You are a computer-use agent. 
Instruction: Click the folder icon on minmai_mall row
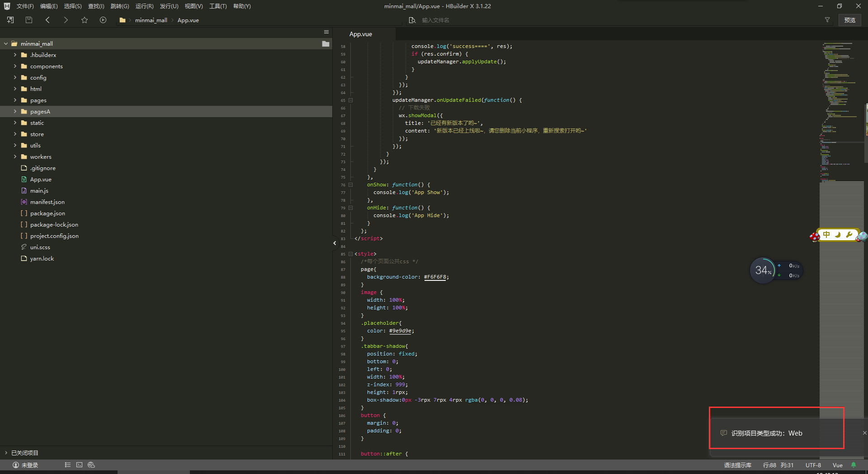(x=325, y=44)
